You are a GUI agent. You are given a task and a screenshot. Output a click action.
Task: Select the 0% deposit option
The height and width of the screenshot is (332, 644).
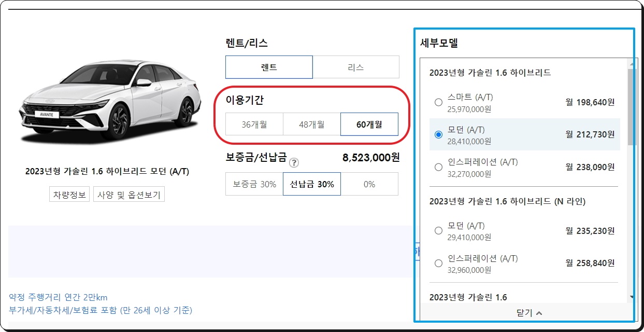[369, 184]
